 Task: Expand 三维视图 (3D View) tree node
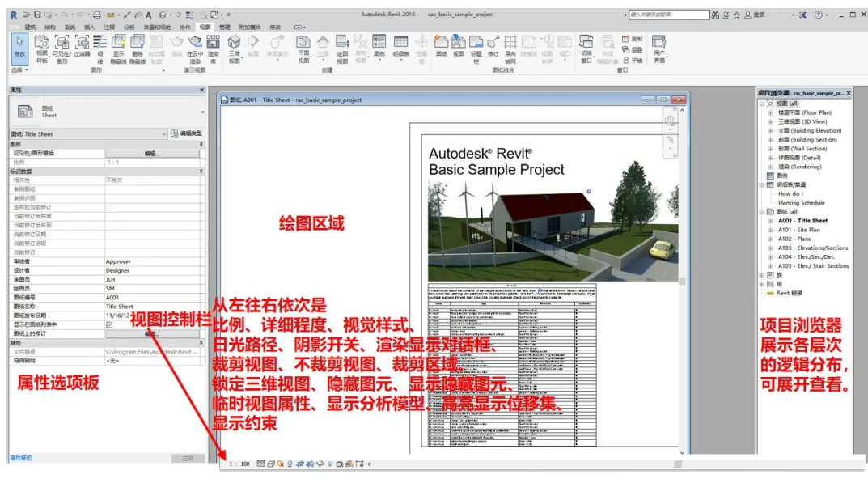tap(769, 122)
